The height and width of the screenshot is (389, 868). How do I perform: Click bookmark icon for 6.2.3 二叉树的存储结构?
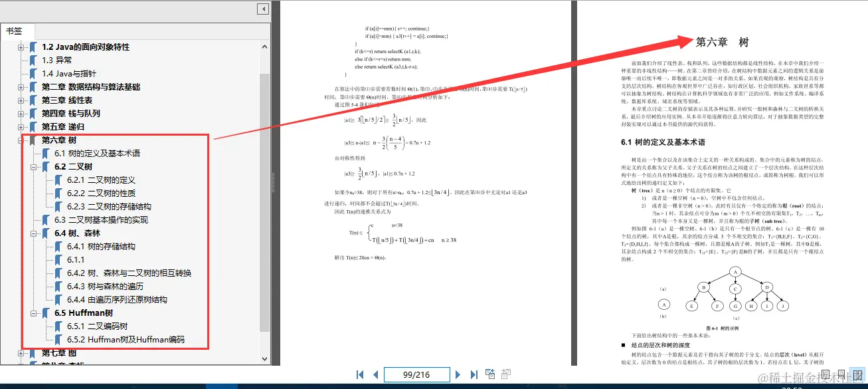click(x=59, y=207)
